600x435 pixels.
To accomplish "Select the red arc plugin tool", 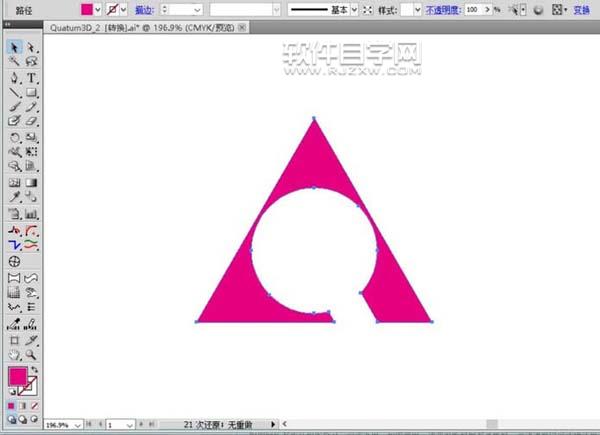I will [x=31, y=231].
